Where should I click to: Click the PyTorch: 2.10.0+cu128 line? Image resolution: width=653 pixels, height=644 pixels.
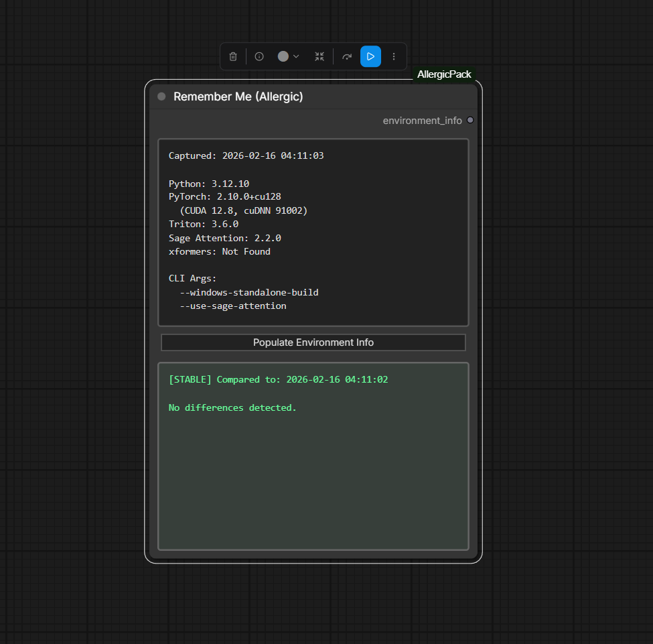click(x=225, y=196)
